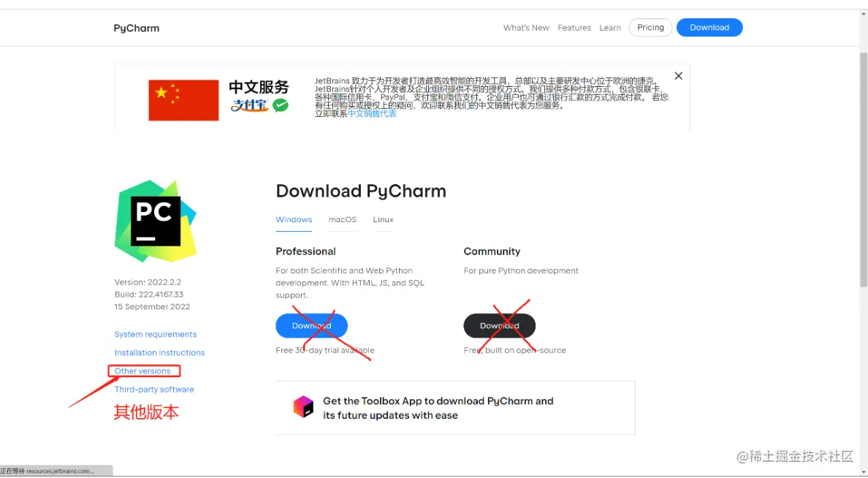Viewport: 868px width, 478px height.
Task: Open Other versions link
Action: click(142, 371)
